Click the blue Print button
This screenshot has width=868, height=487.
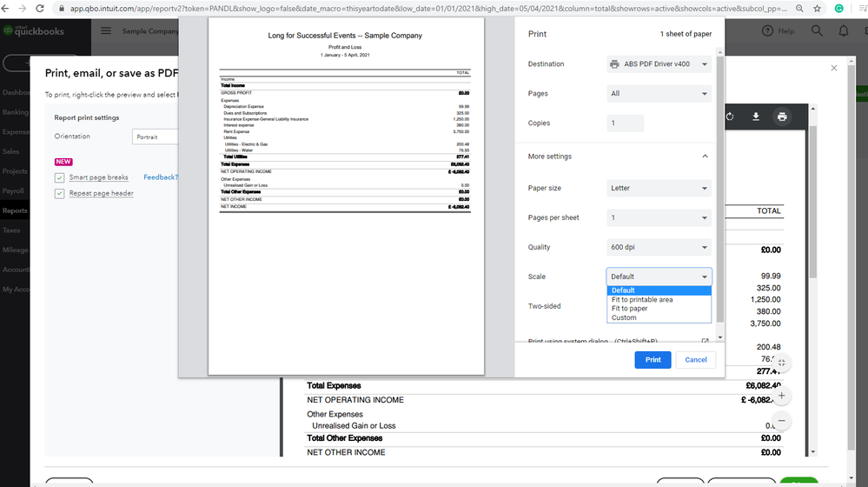(653, 359)
